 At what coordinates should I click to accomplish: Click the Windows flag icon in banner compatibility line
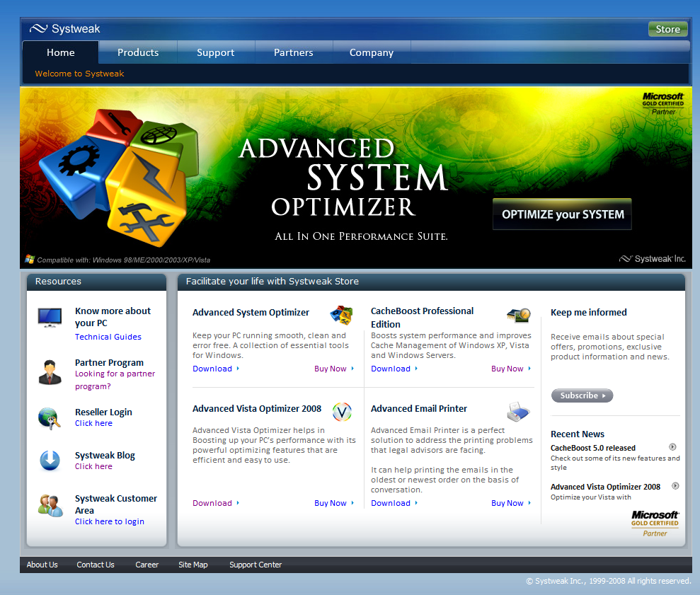coord(30,259)
